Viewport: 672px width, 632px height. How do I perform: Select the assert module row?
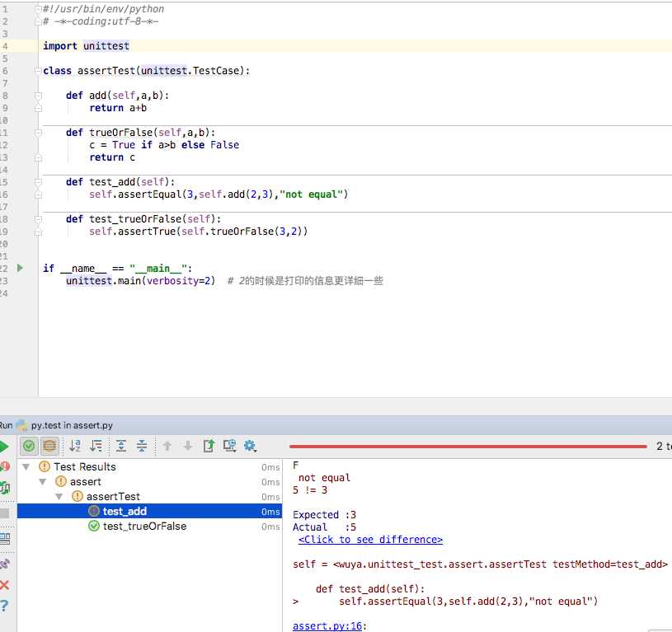click(149, 482)
